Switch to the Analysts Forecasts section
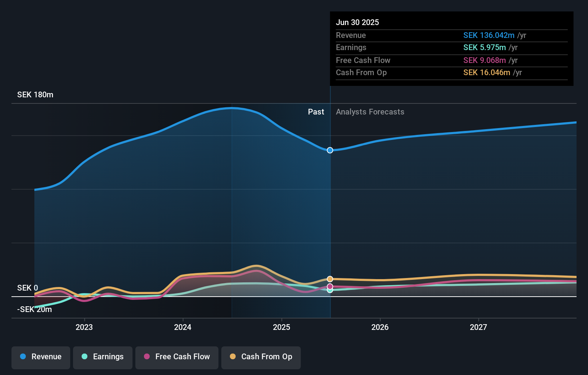Image resolution: width=588 pixels, height=375 pixels. (x=370, y=112)
